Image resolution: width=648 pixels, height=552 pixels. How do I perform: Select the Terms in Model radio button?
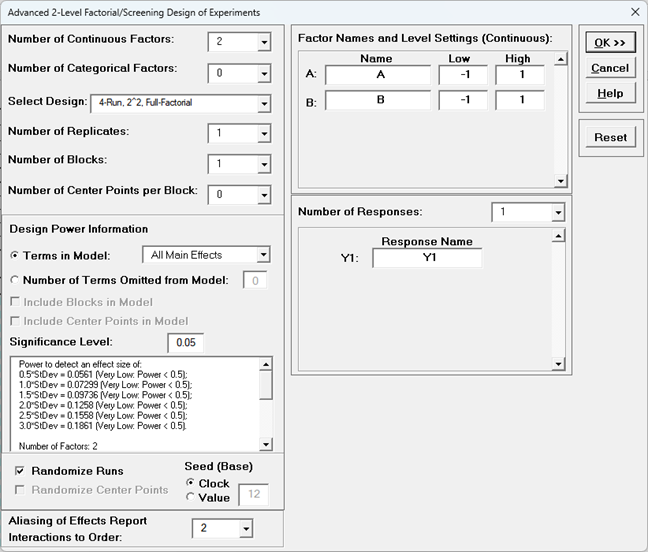click(x=16, y=256)
